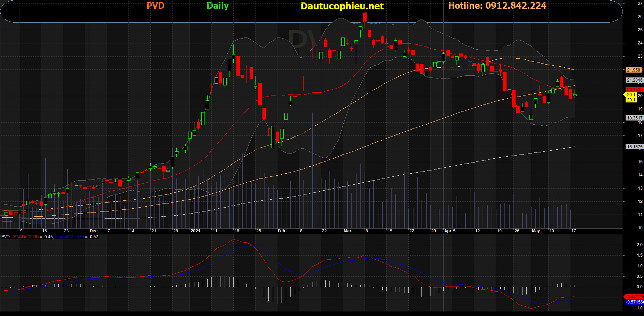This screenshot has height=316, width=644.
Task: Click the 1.5 value on MACD axis
Action: pyautogui.click(x=639, y=255)
